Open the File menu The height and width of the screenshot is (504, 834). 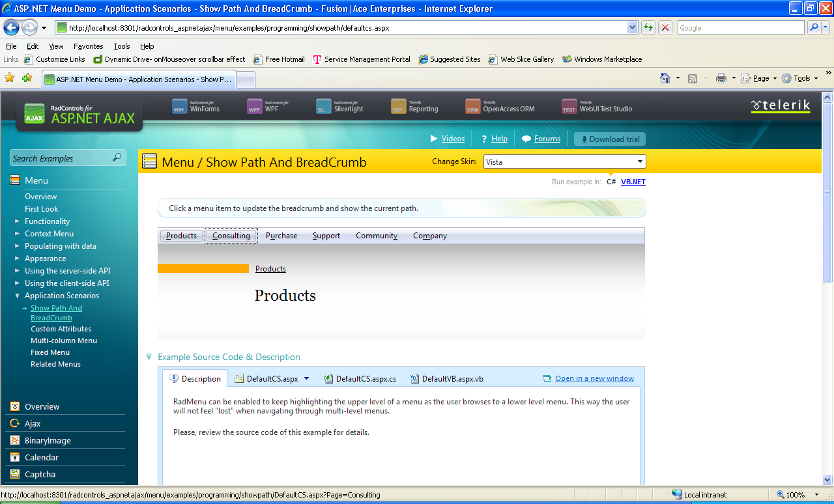tap(11, 46)
